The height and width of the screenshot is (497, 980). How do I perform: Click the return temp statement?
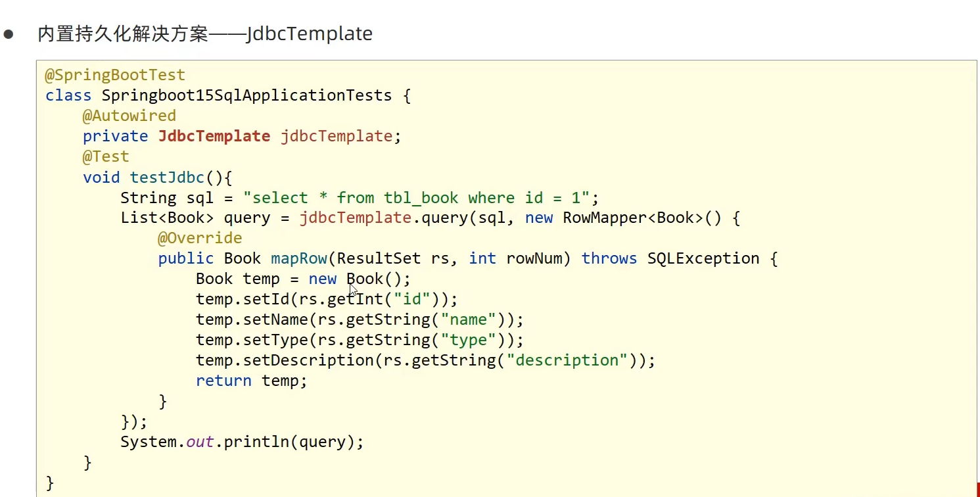click(252, 381)
